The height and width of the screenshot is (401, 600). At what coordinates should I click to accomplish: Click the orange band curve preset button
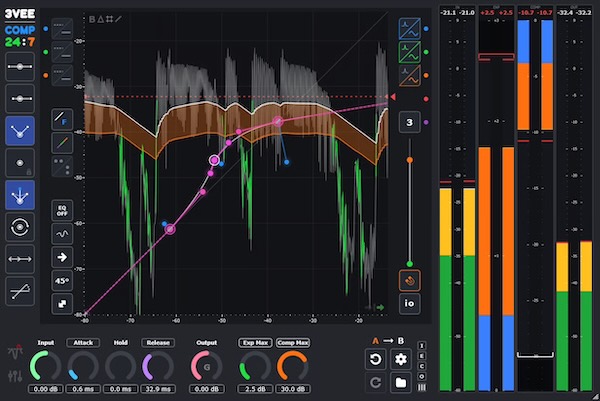(62, 75)
